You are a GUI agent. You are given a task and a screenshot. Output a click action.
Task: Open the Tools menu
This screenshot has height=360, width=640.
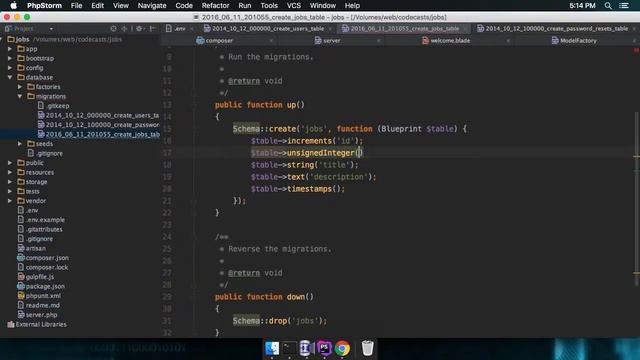pyautogui.click(x=269, y=5)
